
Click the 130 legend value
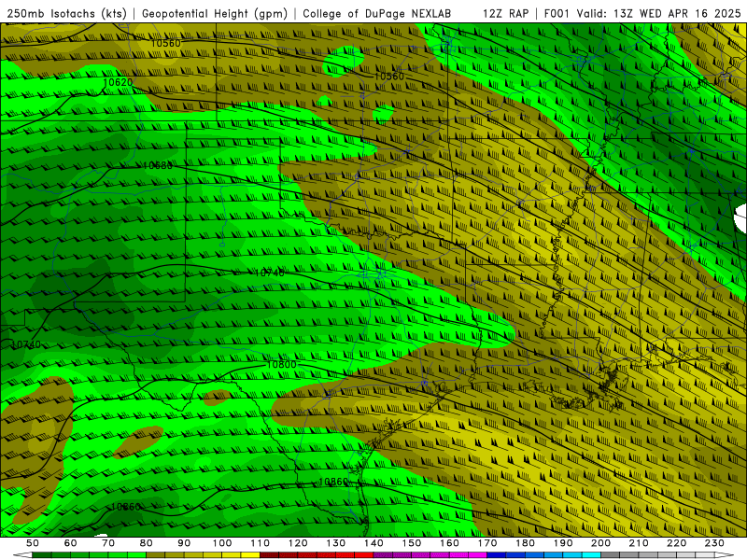point(336,543)
